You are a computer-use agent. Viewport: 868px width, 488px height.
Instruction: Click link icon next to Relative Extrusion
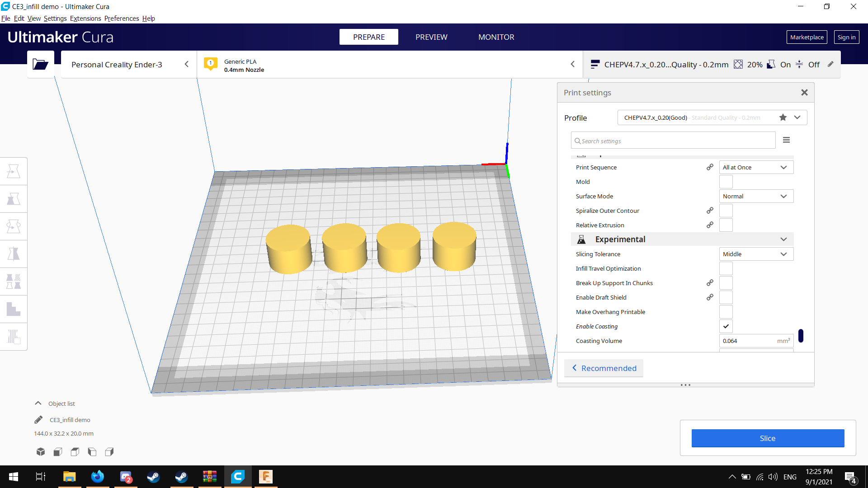click(x=710, y=225)
